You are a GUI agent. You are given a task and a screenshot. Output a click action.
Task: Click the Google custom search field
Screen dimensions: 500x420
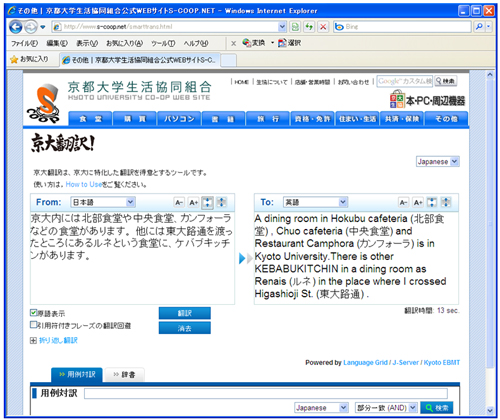(404, 81)
